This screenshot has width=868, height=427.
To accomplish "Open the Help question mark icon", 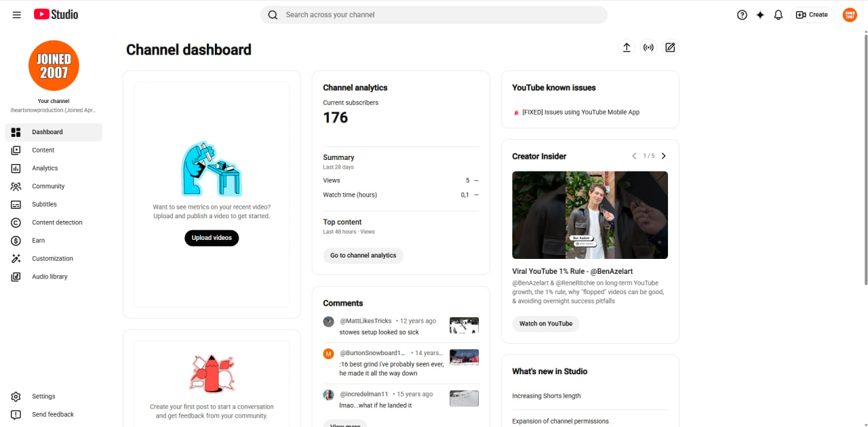I will (742, 15).
